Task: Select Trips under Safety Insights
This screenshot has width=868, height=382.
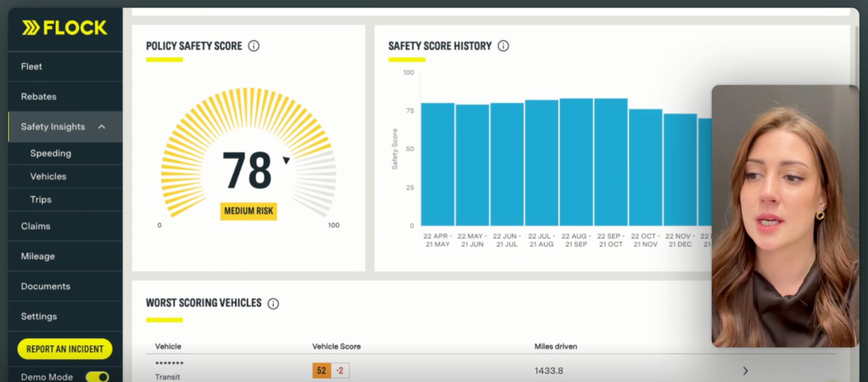Action: 41,200
